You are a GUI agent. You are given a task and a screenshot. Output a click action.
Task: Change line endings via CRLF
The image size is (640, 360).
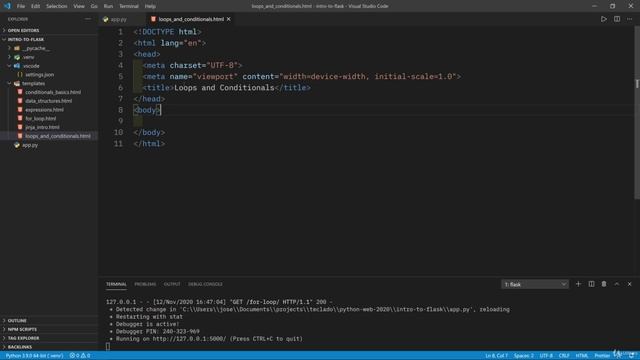(x=564, y=356)
